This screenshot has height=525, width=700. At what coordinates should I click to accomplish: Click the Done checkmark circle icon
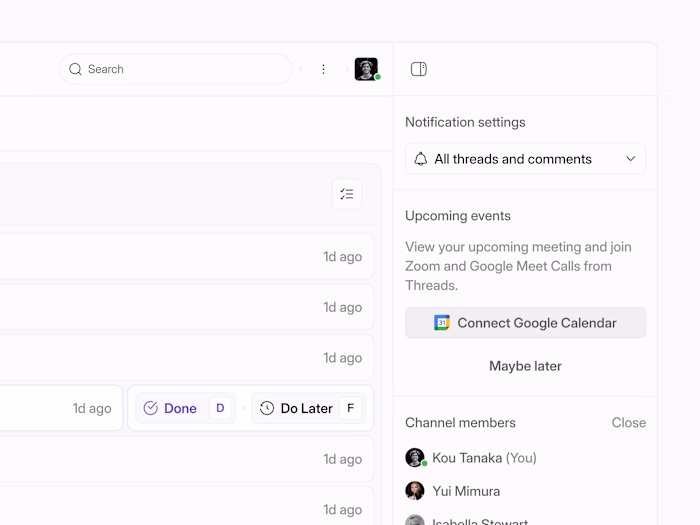click(x=150, y=408)
